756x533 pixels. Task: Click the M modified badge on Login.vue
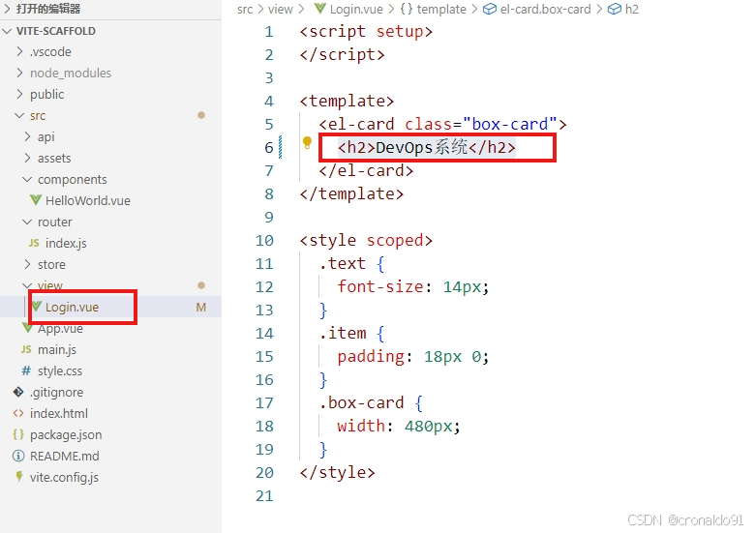[201, 307]
